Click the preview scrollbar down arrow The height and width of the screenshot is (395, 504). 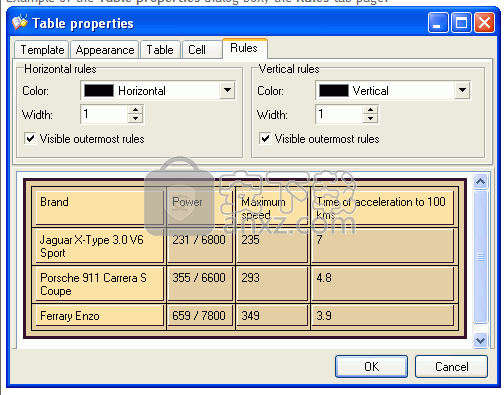click(480, 341)
